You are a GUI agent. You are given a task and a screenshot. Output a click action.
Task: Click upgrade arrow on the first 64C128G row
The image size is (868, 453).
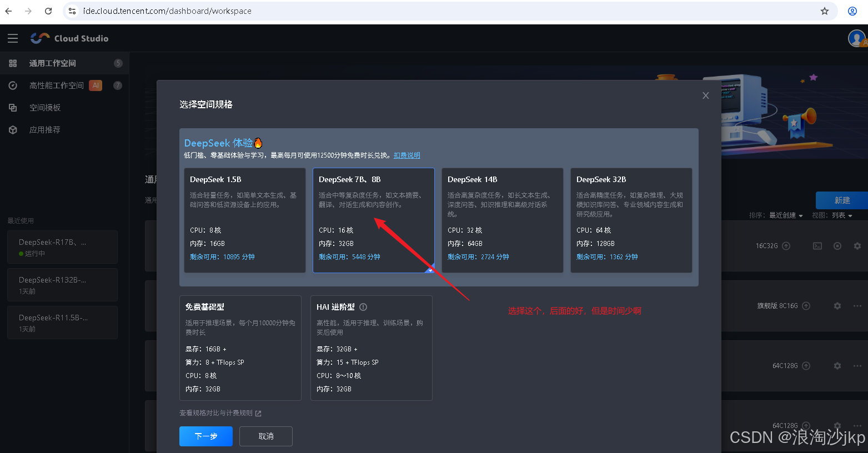coord(806,366)
